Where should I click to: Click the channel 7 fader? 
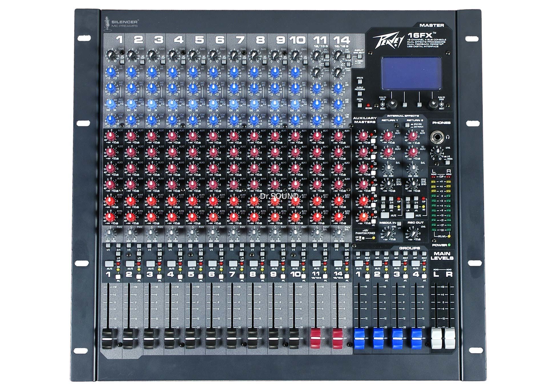(232, 339)
